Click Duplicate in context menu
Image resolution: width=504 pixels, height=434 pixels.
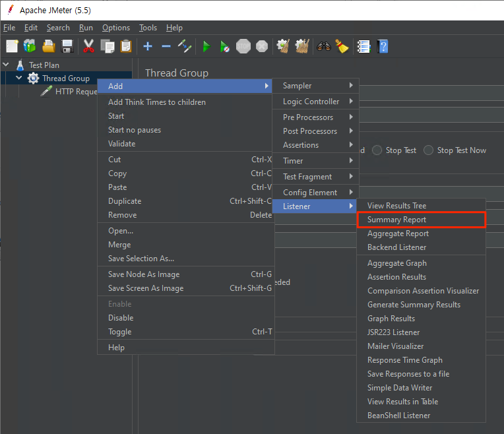click(186, 201)
